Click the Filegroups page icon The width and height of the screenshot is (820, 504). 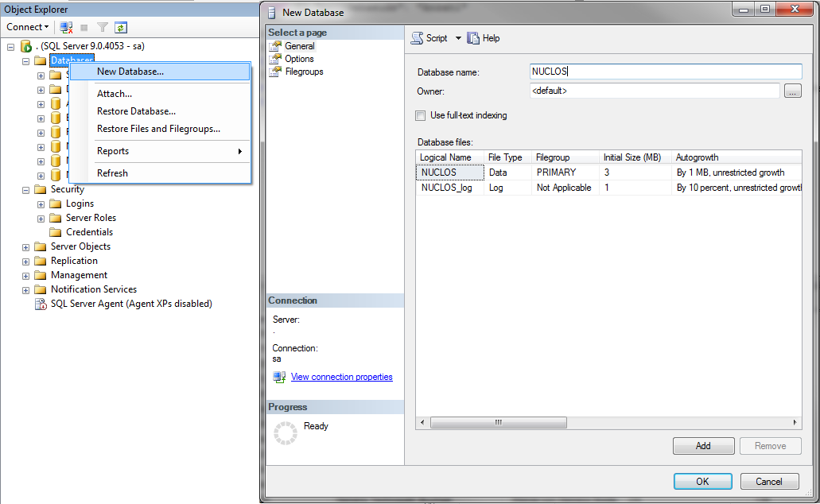276,72
